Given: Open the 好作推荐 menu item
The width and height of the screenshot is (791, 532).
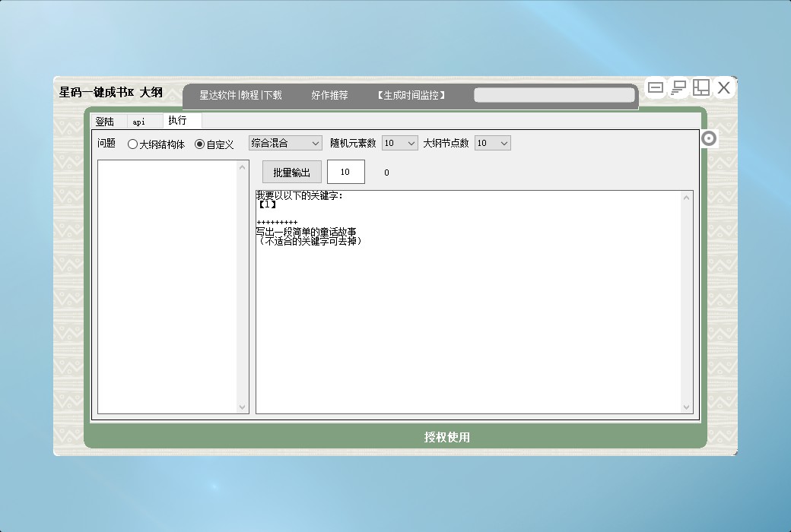Looking at the screenshot, I should coord(329,95).
